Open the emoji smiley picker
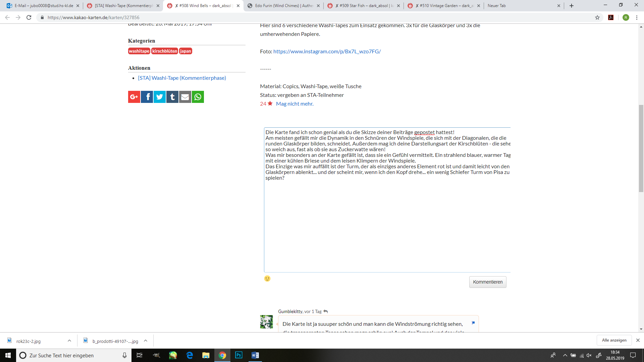The width and height of the screenshot is (644, 362). pyautogui.click(x=267, y=279)
